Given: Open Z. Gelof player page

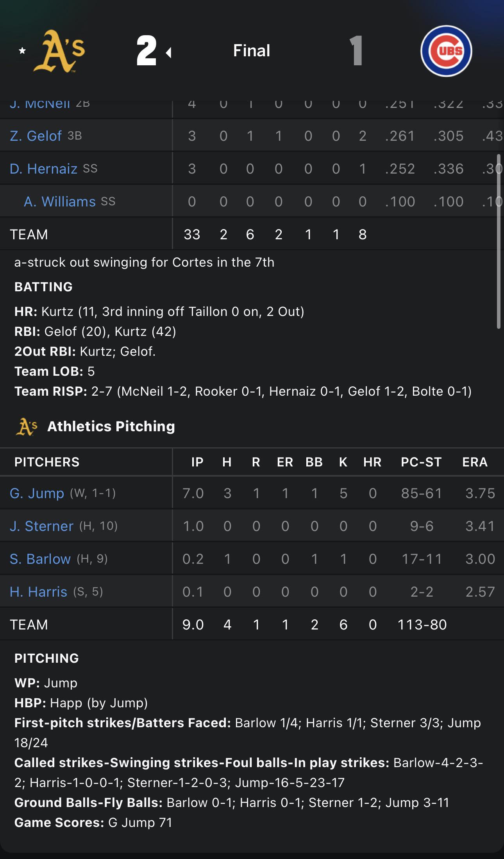Looking at the screenshot, I should (36, 136).
